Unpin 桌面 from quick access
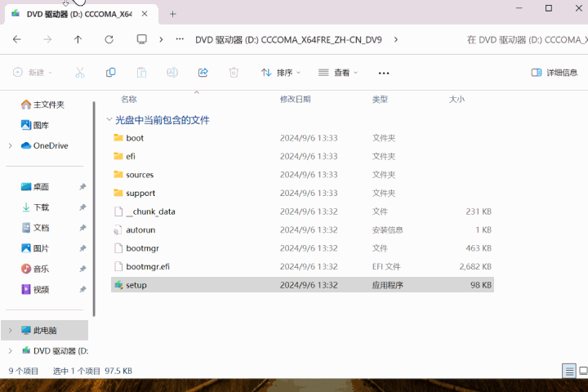This screenshot has width=588, height=392. 82,186
